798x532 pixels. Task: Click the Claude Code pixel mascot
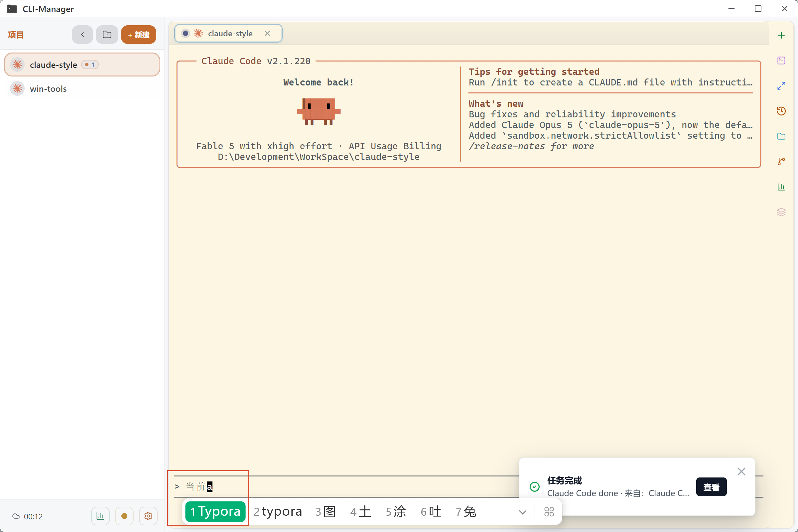(x=319, y=111)
